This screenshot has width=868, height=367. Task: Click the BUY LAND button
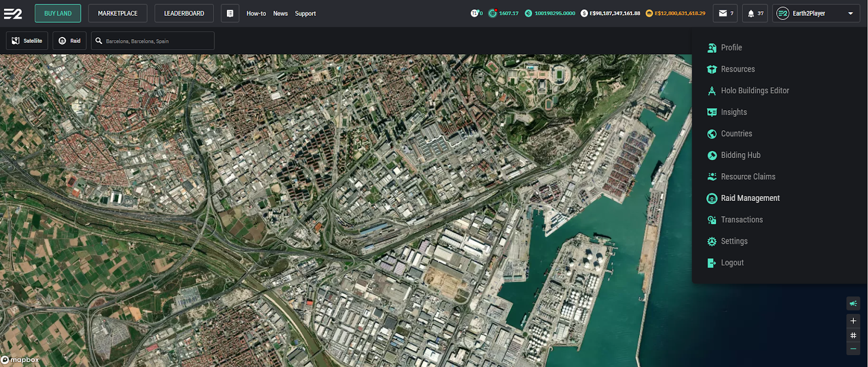[58, 14]
